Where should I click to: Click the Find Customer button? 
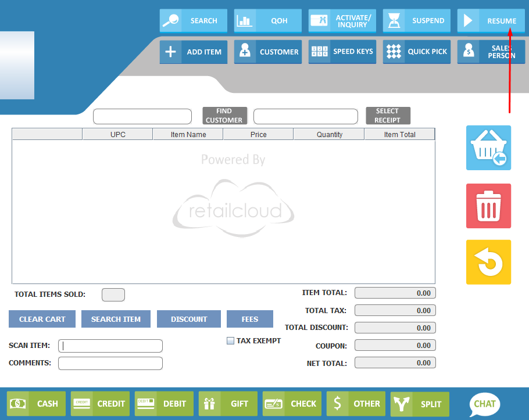click(225, 116)
